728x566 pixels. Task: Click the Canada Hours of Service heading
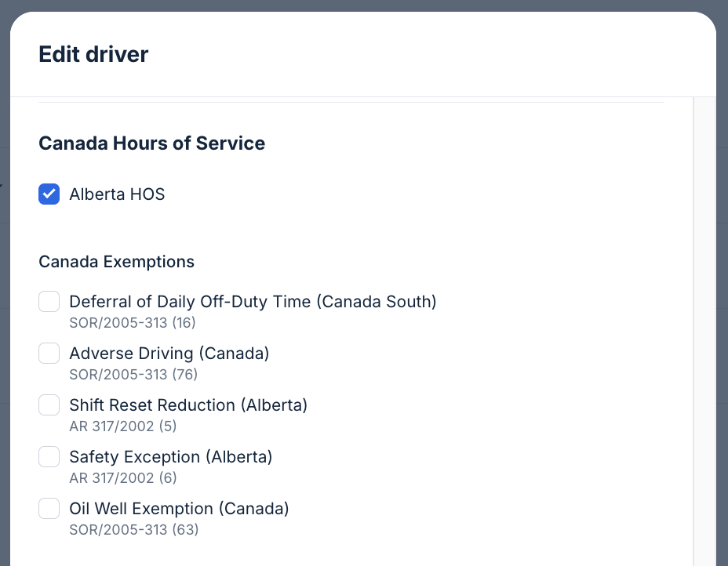point(152,143)
